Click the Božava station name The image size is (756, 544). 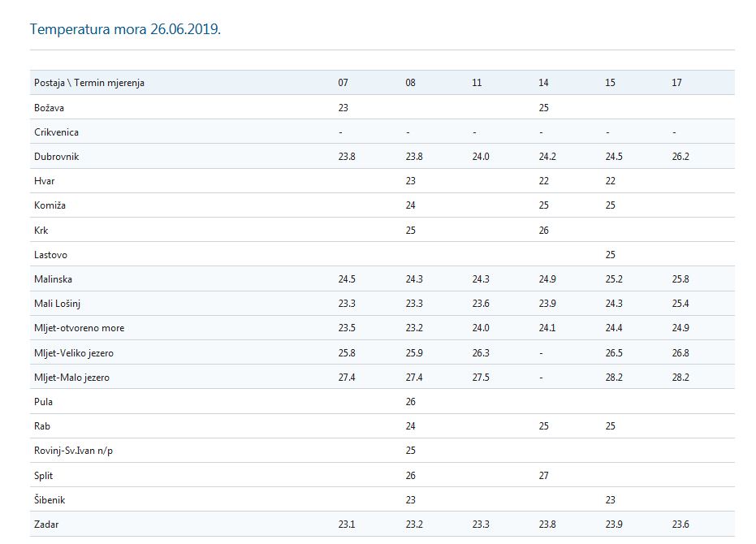(x=50, y=107)
